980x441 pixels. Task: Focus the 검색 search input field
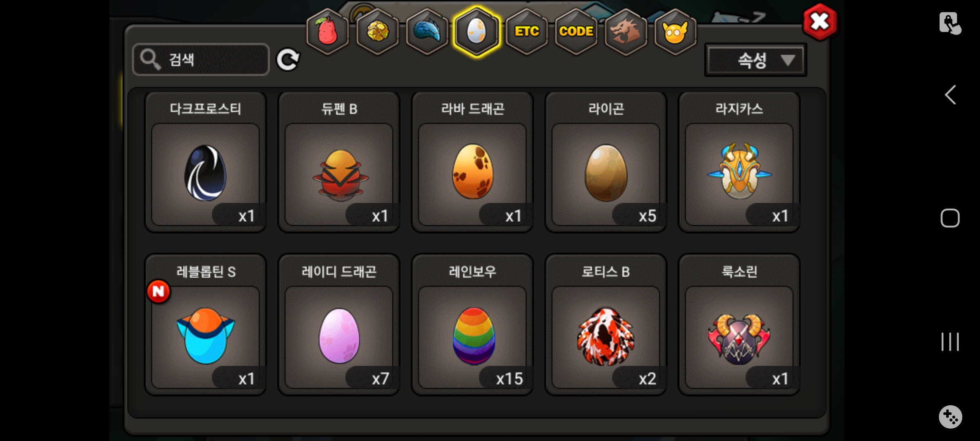pos(201,60)
